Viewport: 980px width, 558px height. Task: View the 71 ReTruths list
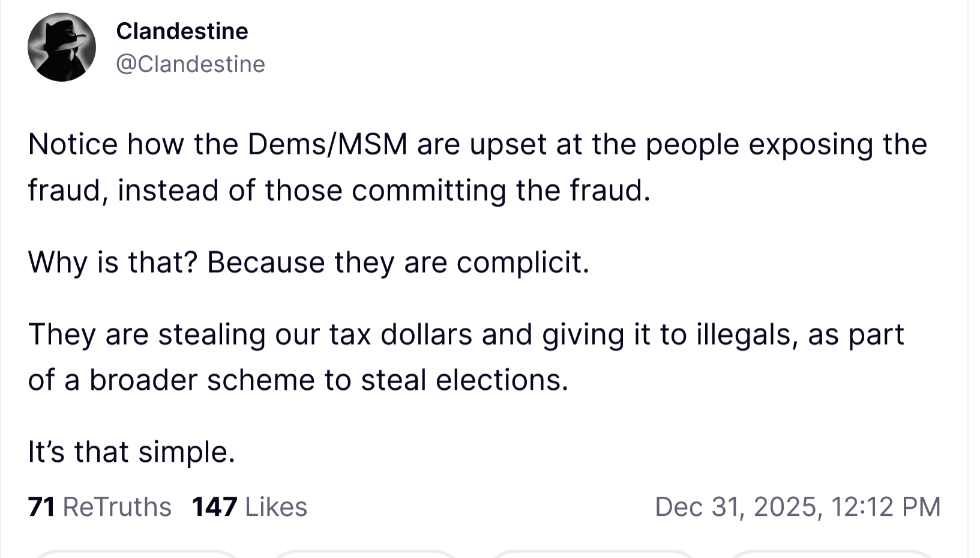tap(100, 507)
